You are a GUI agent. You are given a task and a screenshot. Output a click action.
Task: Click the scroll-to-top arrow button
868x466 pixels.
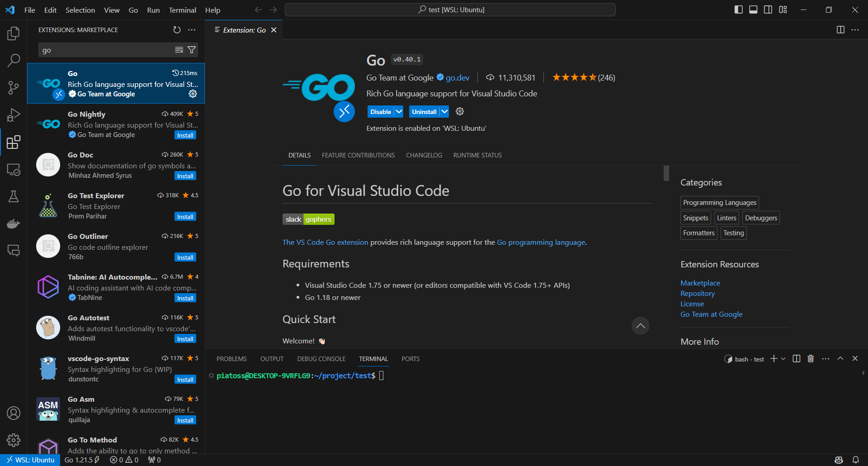640,326
